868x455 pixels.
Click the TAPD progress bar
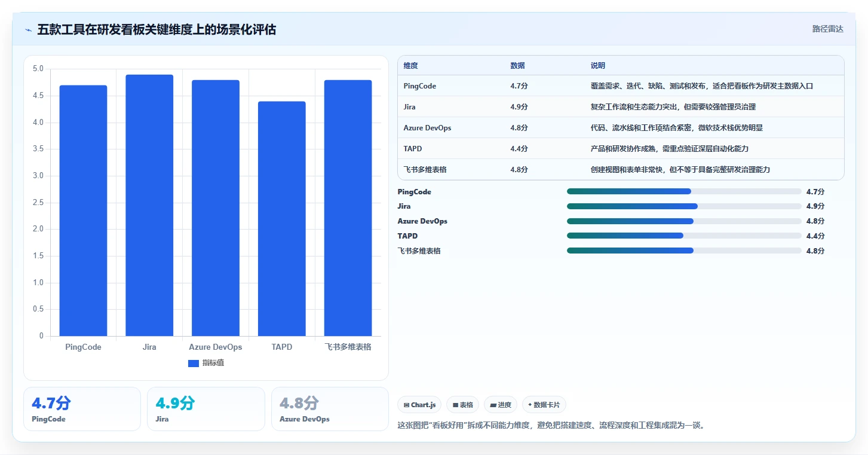pyautogui.click(x=684, y=236)
